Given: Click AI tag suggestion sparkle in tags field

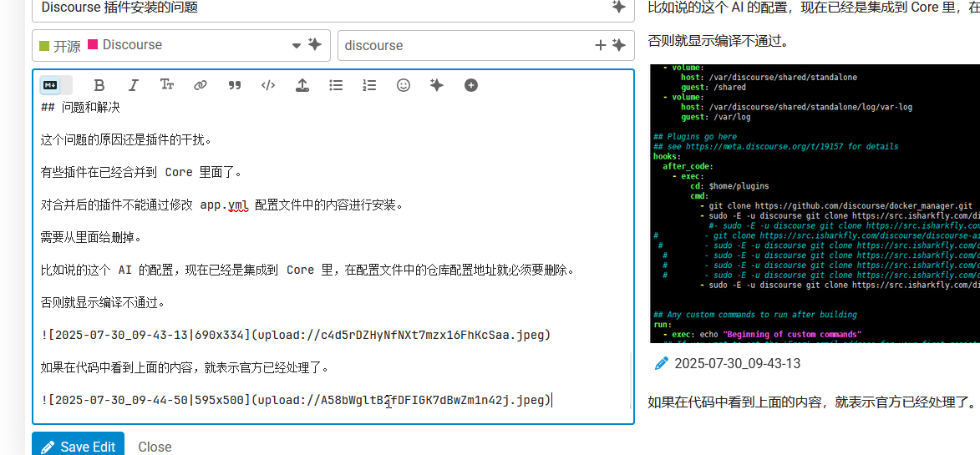Looking at the screenshot, I should pos(618,45).
